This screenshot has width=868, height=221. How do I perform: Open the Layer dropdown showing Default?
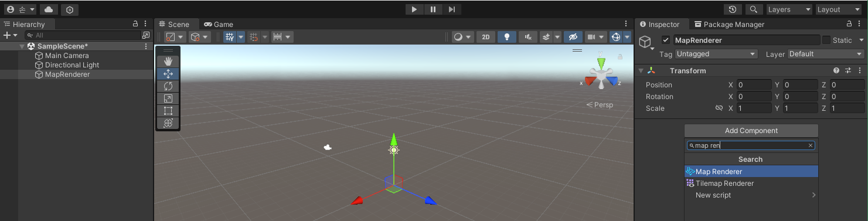pyautogui.click(x=826, y=54)
